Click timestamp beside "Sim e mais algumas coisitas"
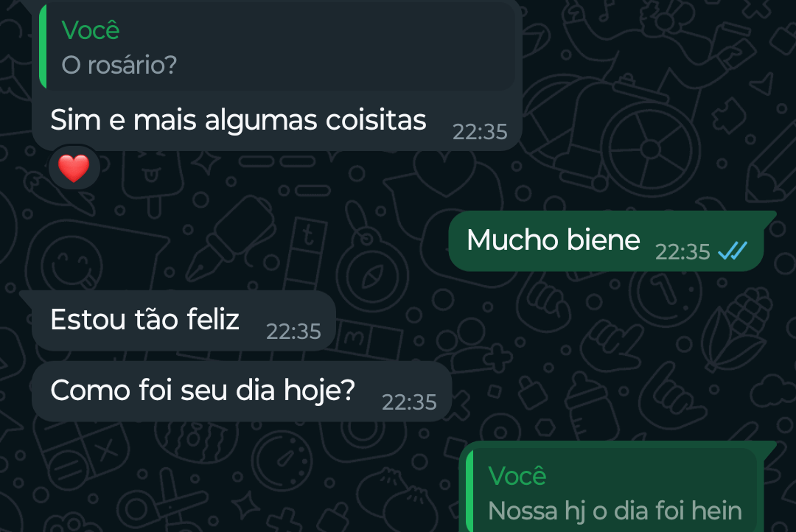This screenshot has height=532, width=796. point(480,132)
